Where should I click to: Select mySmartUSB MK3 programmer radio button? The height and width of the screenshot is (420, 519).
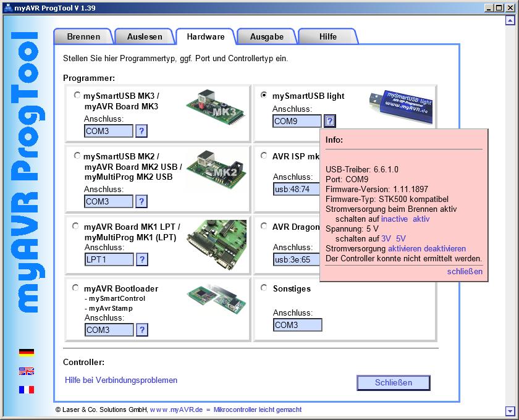[77, 95]
